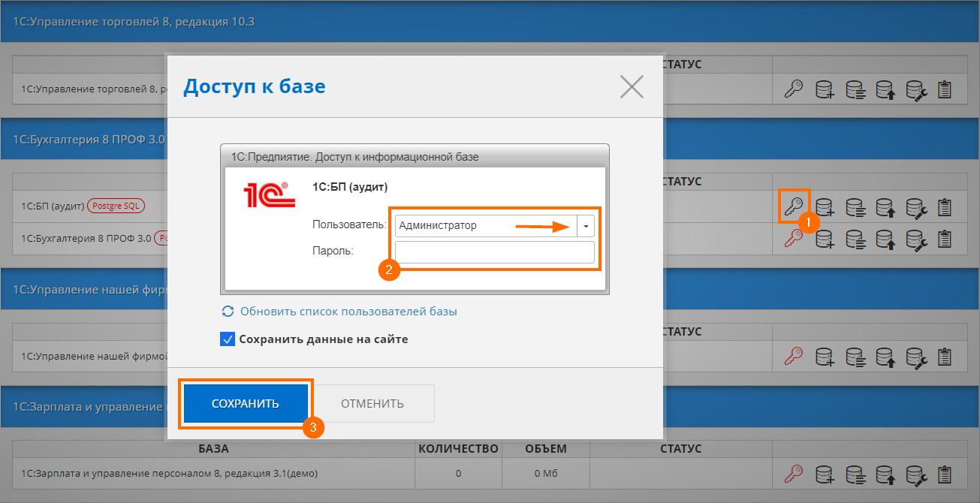Open clipboard log icon in 1С:БП (аудит) row
The image size is (980, 503).
click(945, 206)
